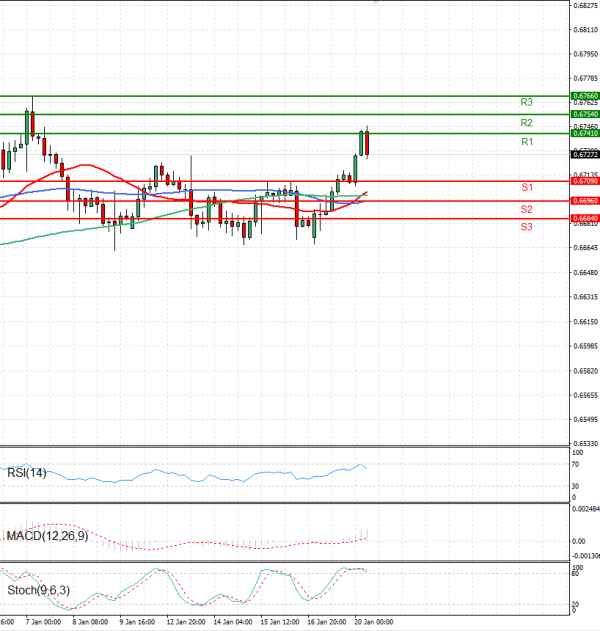600x631 pixels.
Task: Click the 0.67660 green price tag
Action: 585,96
